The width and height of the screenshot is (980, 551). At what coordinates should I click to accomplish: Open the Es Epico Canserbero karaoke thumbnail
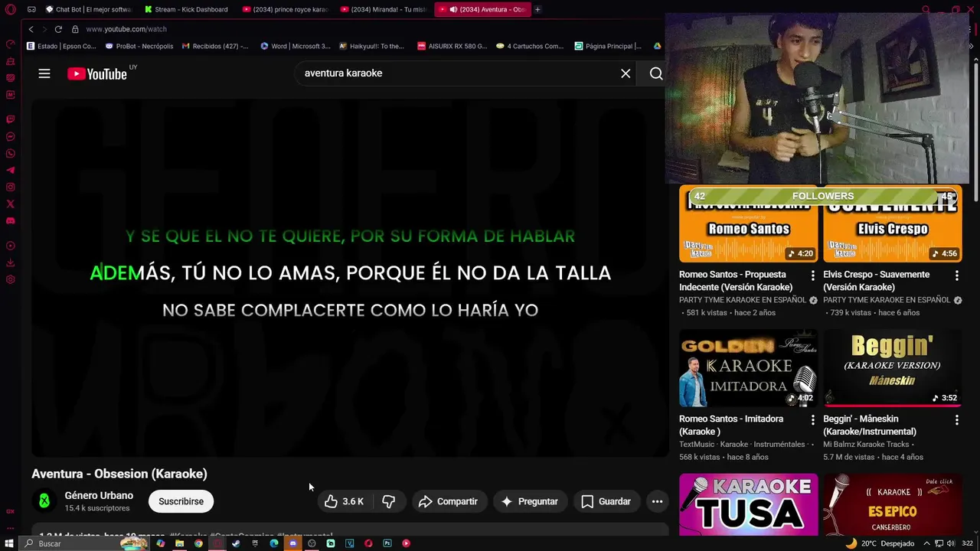tap(892, 504)
